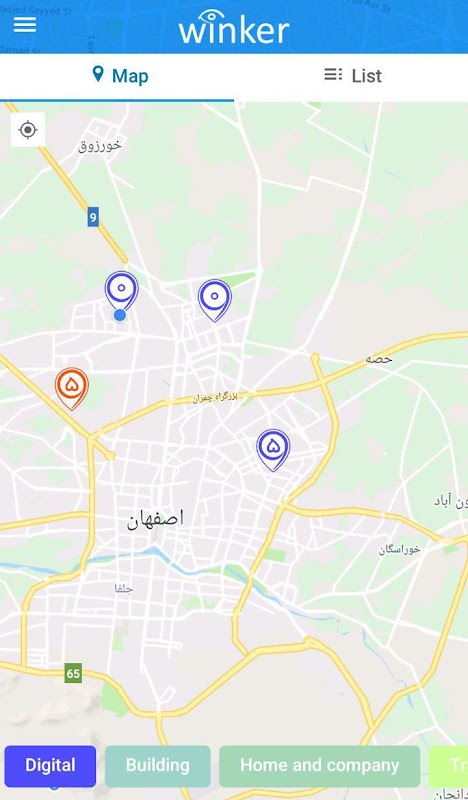This screenshot has height=800, width=468.
Task: Click the جلفا district label
Action: pyautogui.click(x=124, y=589)
